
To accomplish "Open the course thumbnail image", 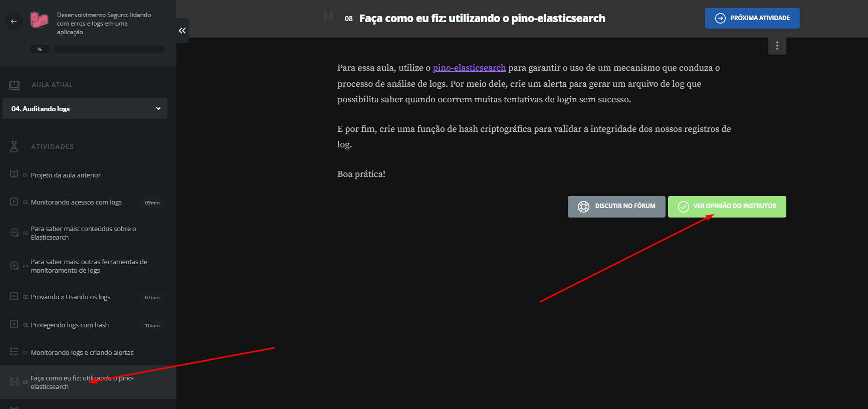I will (39, 20).
